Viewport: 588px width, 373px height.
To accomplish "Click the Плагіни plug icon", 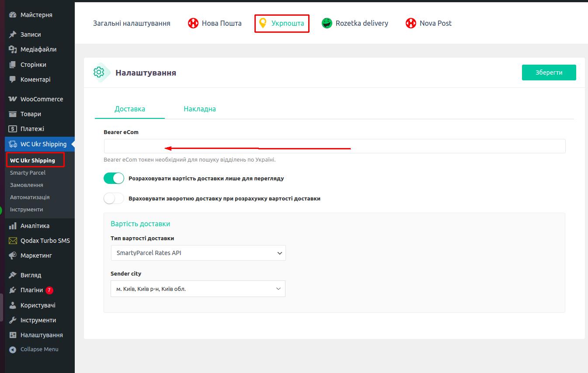I will pyautogui.click(x=13, y=290).
